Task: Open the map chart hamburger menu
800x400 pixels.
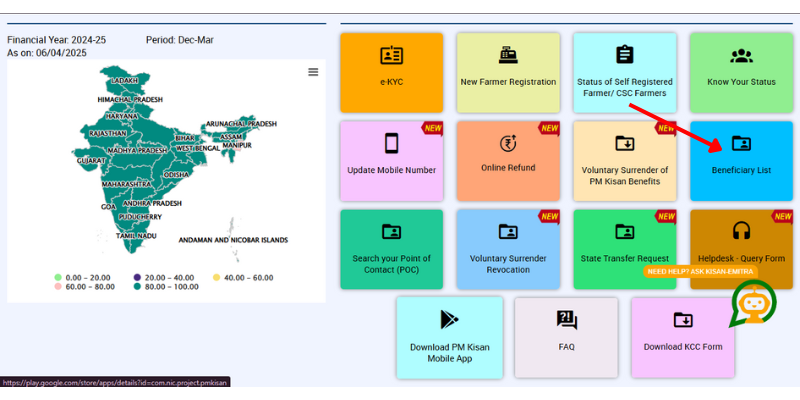Action: pos(313,72)
